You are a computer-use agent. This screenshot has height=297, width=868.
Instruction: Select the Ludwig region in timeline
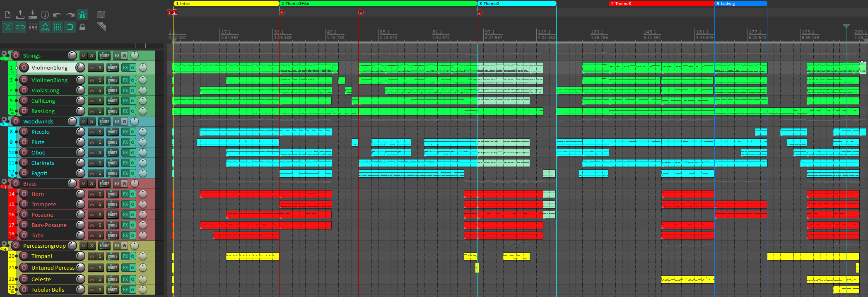point(740,4)
